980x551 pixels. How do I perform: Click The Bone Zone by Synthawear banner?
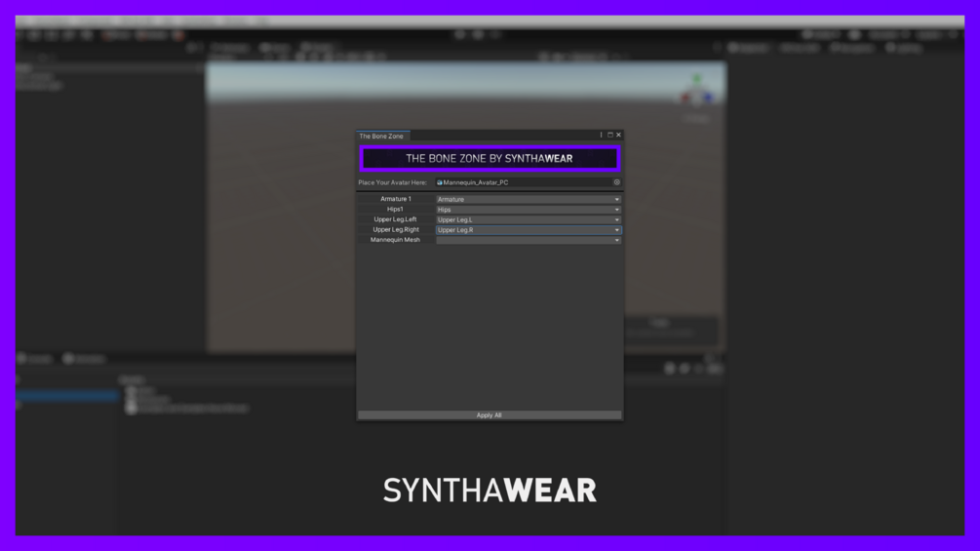(490, 159)
